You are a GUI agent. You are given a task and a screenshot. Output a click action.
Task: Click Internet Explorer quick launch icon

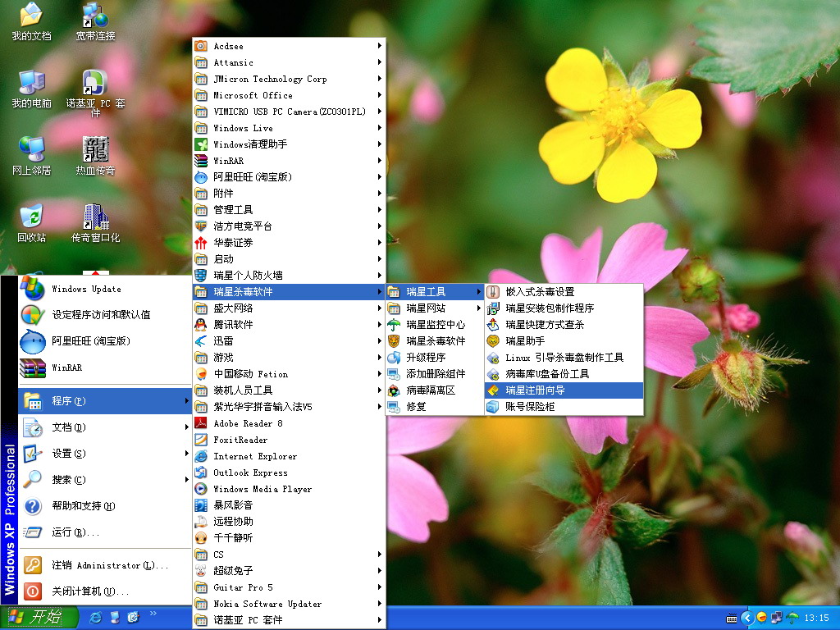tap(96, 616)
